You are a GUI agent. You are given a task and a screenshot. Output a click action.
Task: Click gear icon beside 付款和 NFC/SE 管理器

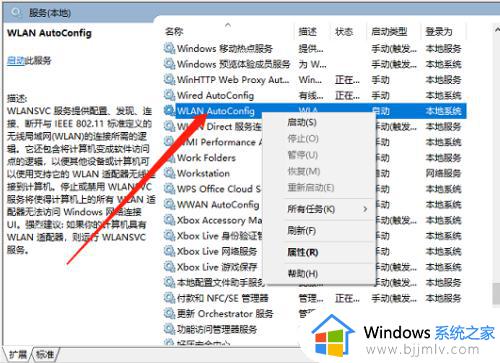pos(169,298)
